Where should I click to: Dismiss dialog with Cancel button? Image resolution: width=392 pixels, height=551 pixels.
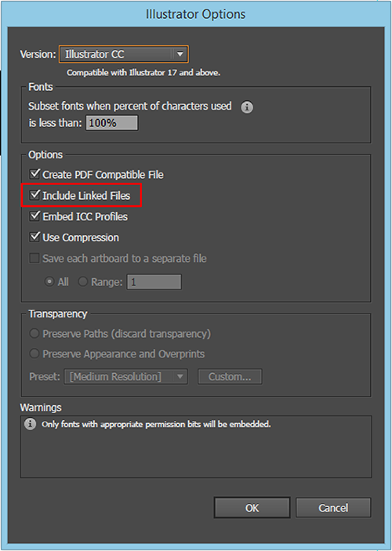333,508
